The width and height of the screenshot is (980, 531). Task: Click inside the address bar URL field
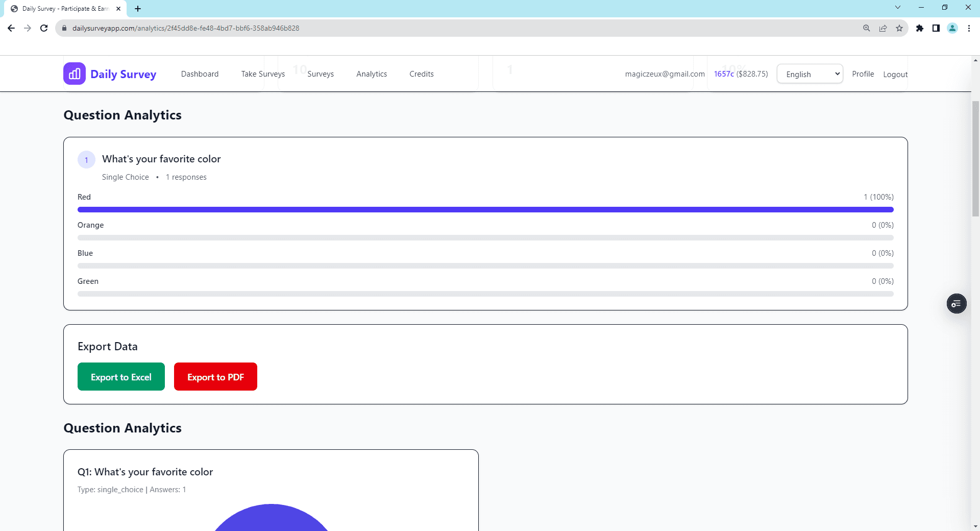pos(204,28)
